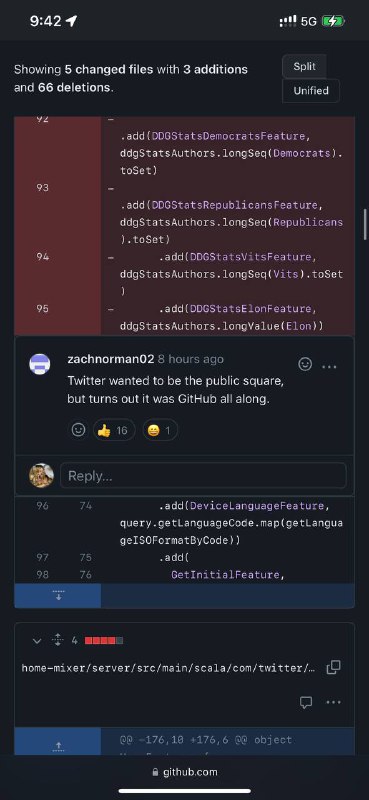The height and width of the screenshot is (800, 369).
Task: Open zachnorman02 profile link
Action: click(x=110, y=359)
